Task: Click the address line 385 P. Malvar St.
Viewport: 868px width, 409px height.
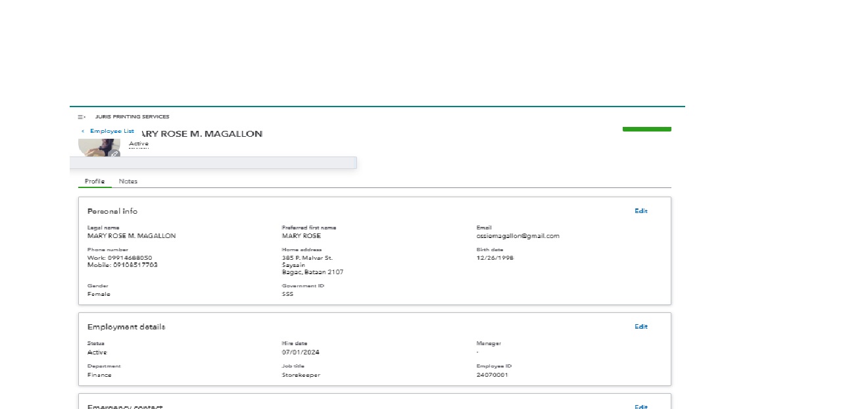Action: pyautogui.click(x=308, y=258)
